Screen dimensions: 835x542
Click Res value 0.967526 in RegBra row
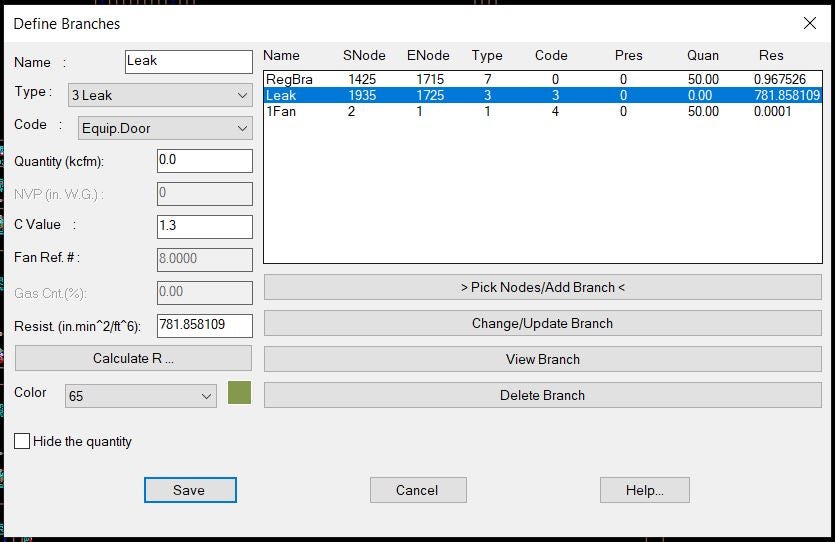(780, 79)
